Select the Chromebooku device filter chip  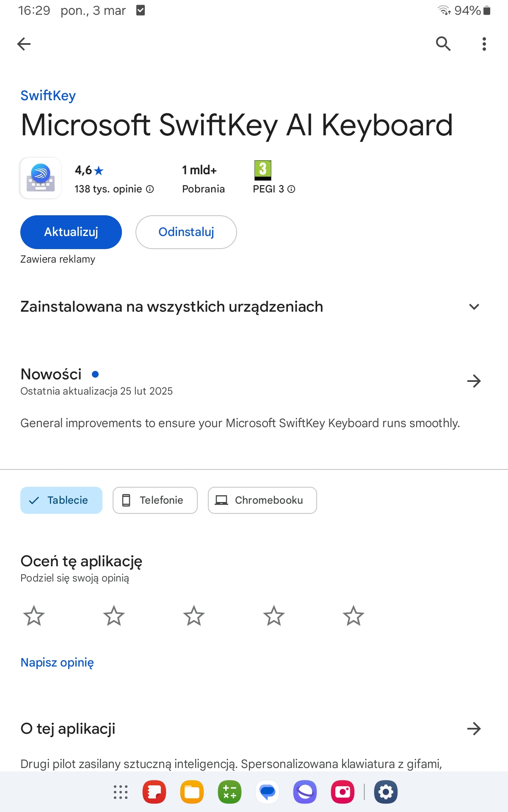(262, 500)
